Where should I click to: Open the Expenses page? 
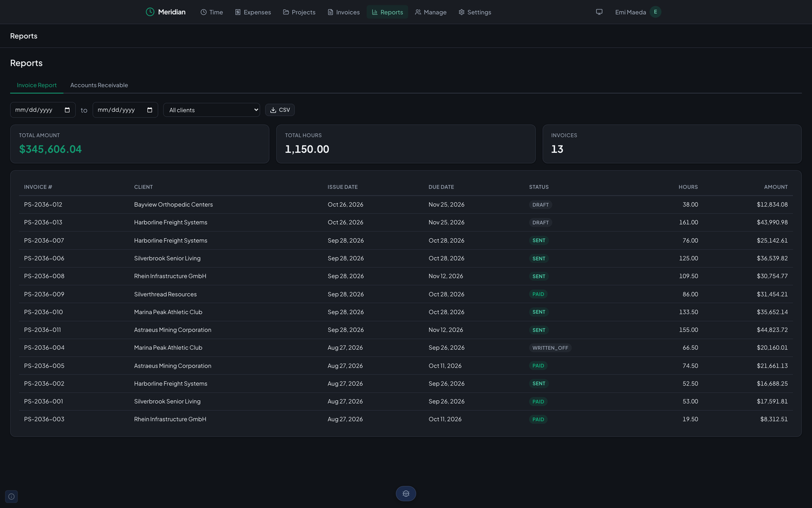coord(253,12)
